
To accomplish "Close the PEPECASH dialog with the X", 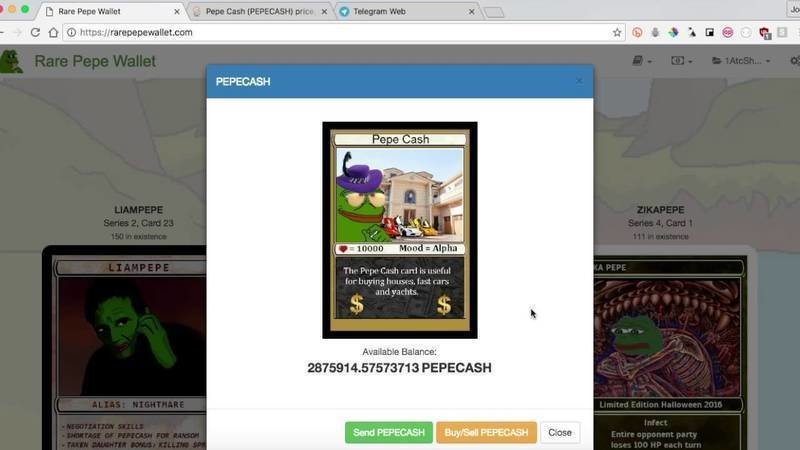I will [579, 81].
